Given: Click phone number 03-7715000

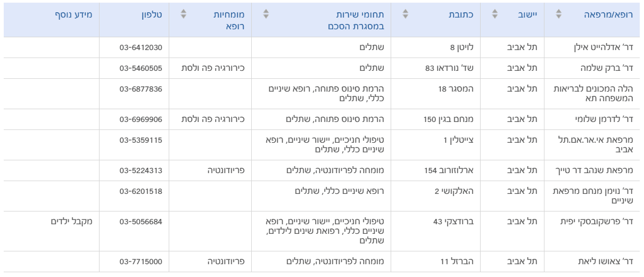Looking at the screenshot, I should [141, 262].
